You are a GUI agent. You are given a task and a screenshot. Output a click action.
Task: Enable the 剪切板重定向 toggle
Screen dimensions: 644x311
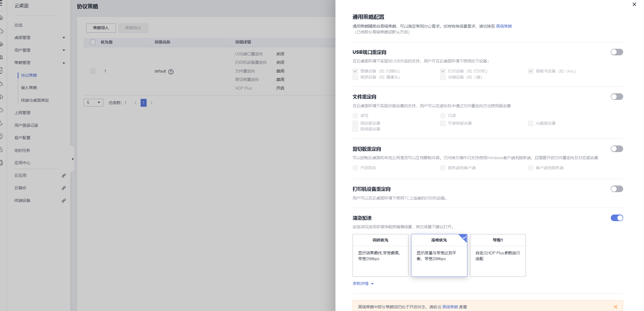click(x=617, y=149)
